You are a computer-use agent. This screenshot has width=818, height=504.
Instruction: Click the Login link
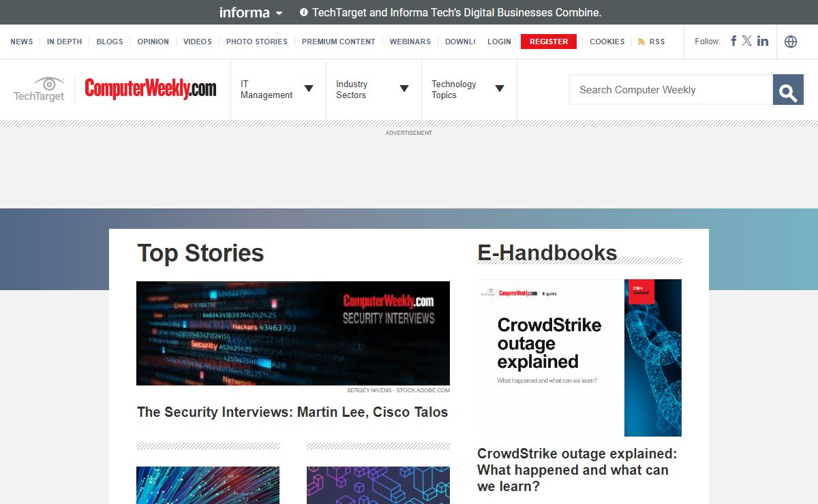click(x=499, y=42)
